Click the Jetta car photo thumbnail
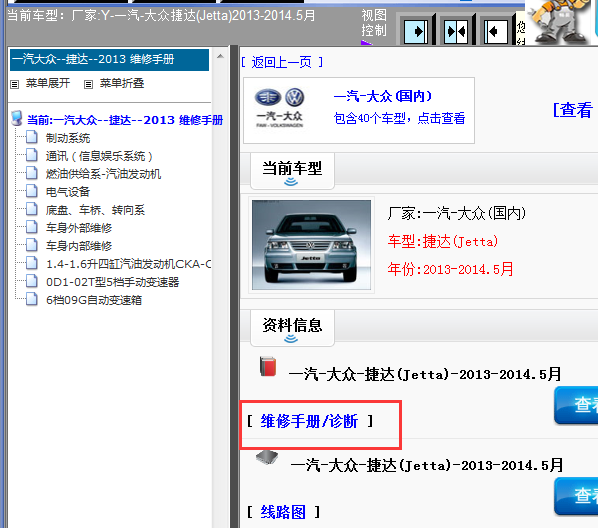 coord(311,245)
